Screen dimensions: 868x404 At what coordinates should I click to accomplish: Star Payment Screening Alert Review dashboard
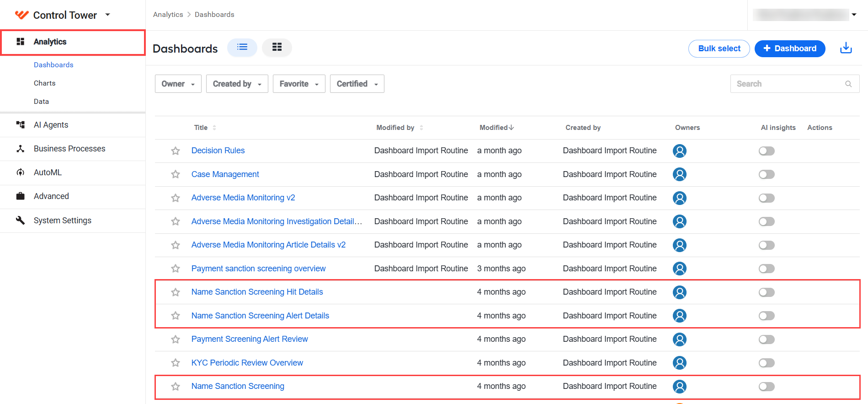[x=176, y=339]
